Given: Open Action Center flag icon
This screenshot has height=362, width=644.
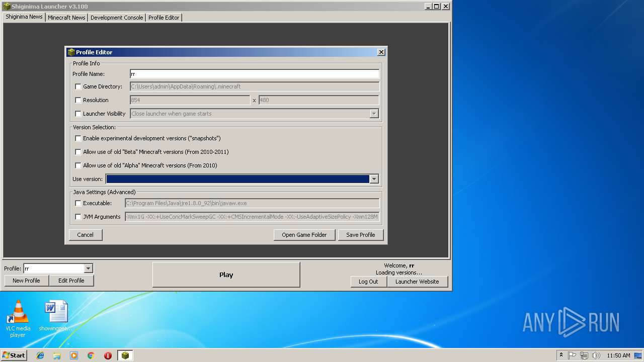Looking at the screenshot, I should [x=572, y=355].
